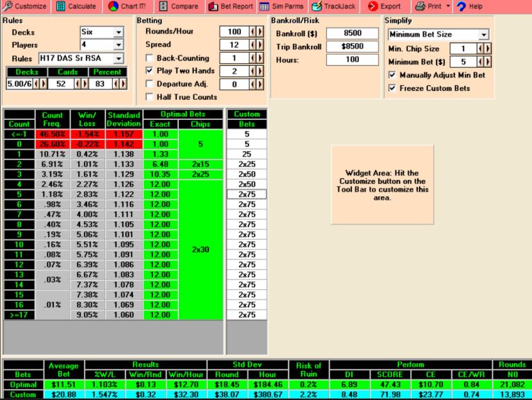Increase the Spread value arrow
The width and height of the screenshot is (532, 400).
click(260, 45)
